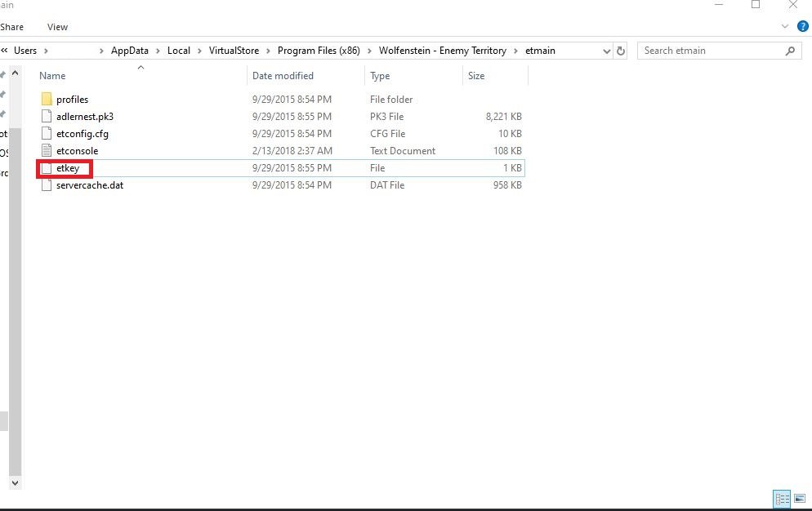Click the navigation pane scrollbar thumb
The height and width of the screenshot is (511, 812).
[x=15, y=302]
